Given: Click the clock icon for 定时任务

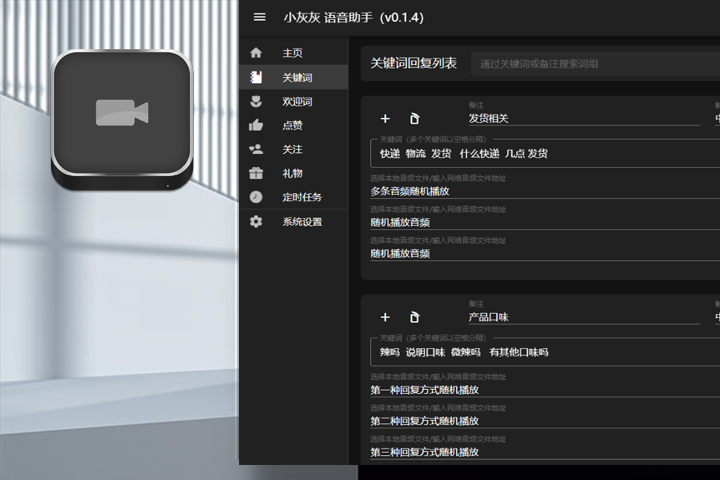Looking at the screenshot, I should [256, 197].
